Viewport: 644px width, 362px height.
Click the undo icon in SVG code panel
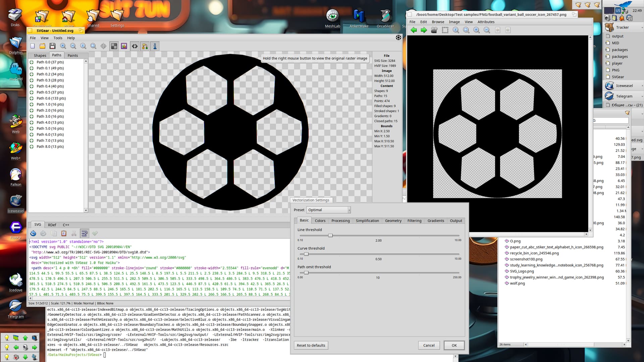33,233
